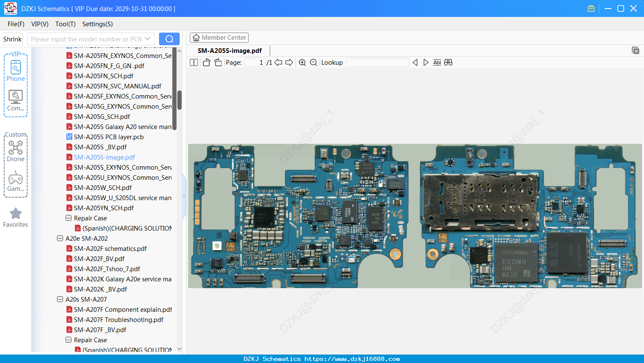Open the Member Center home button

tap(219, 38)
